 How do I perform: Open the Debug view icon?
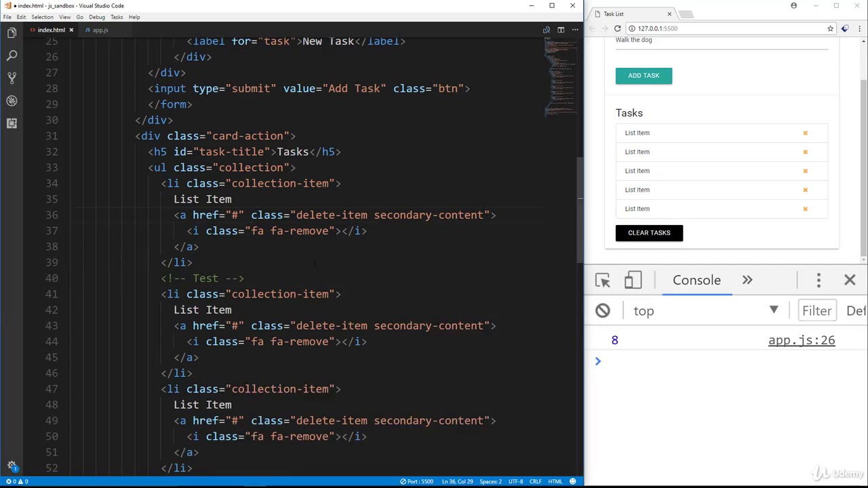tap(12, 100)
